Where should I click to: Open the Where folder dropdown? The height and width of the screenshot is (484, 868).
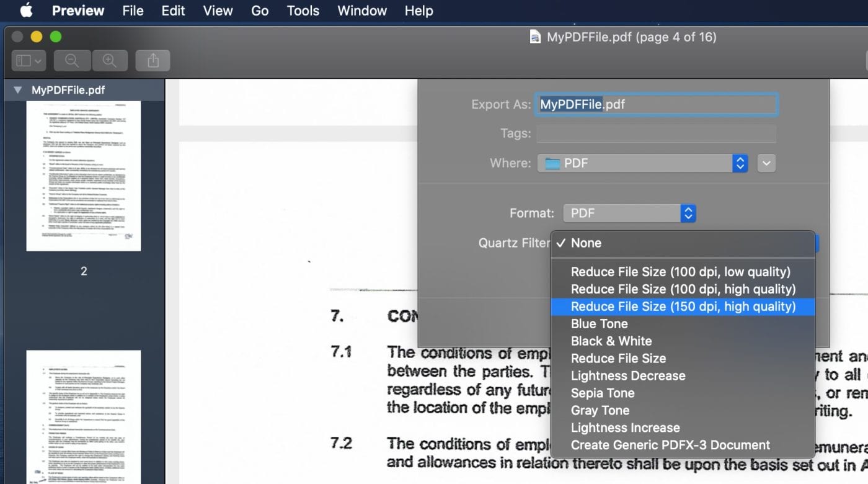coord(642,163)
